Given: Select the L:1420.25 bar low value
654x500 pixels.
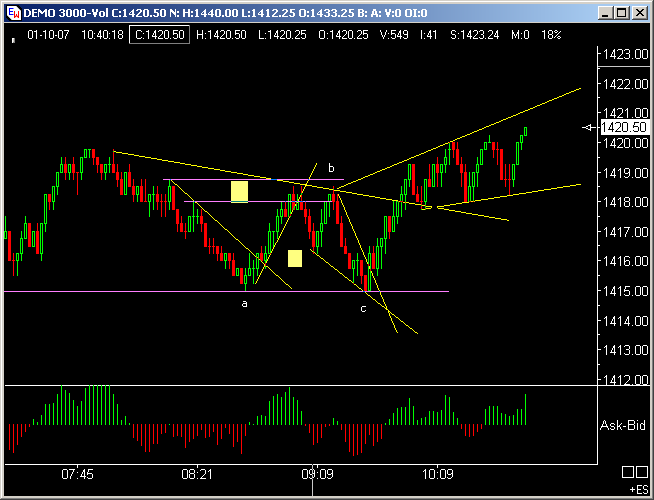Looking at the screenshot, I should (x=282, y=35).
